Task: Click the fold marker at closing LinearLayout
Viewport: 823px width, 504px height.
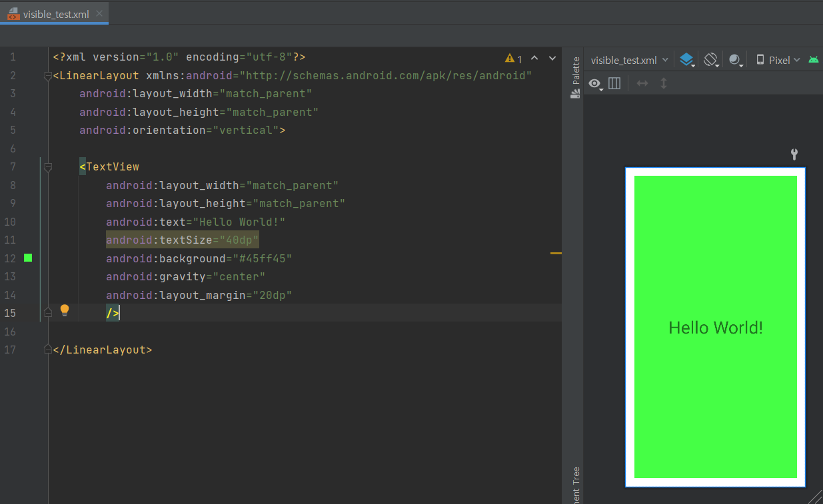Action: [48, 349]
